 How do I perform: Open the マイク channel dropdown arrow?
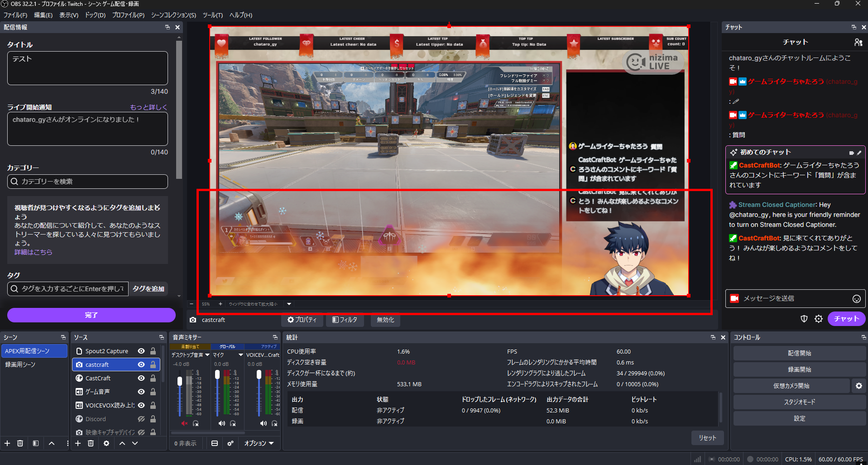tap(241, 355)
